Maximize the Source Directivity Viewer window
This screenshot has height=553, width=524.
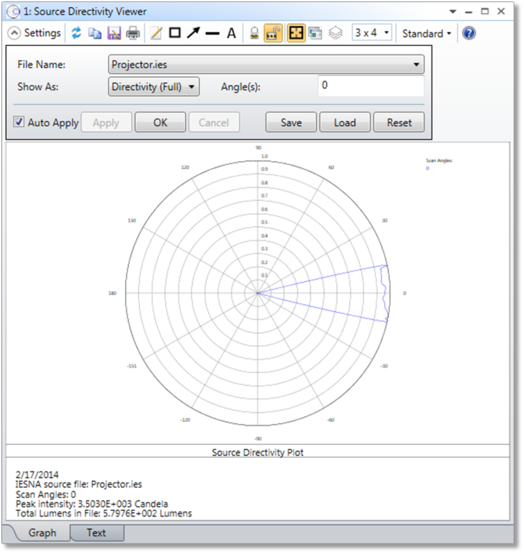pos(485,11)
